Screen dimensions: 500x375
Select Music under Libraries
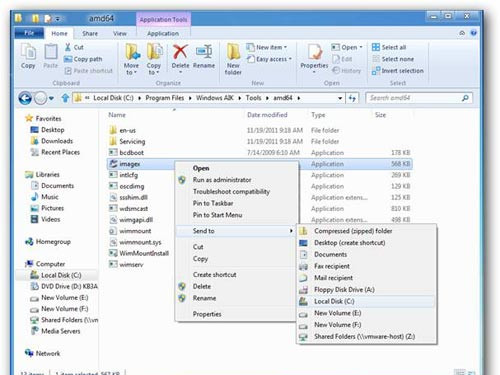45,197
